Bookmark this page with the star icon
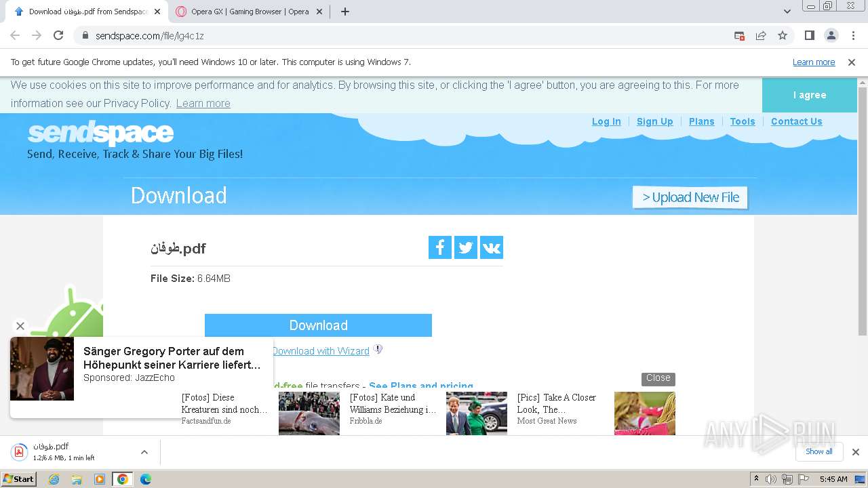 (x=783, y=35)
